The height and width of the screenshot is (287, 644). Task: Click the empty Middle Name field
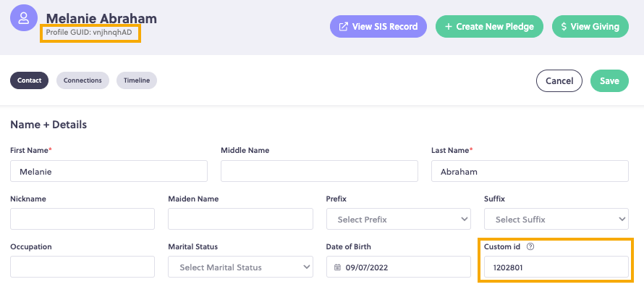[x=319, y=171]
